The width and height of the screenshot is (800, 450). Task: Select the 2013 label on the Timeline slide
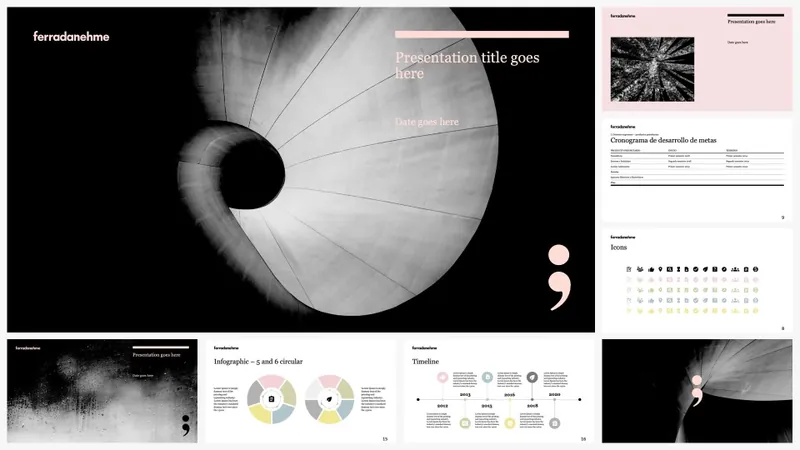[465, 394]
